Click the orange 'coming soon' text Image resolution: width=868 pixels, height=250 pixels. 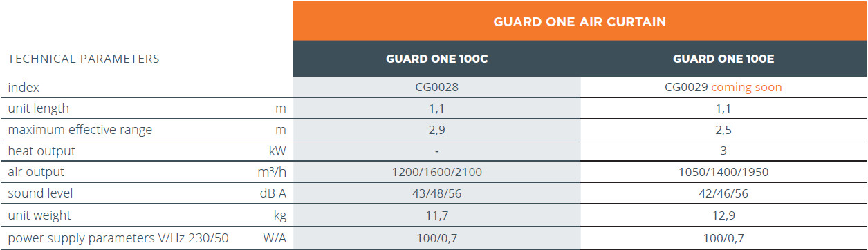[746, 88]
